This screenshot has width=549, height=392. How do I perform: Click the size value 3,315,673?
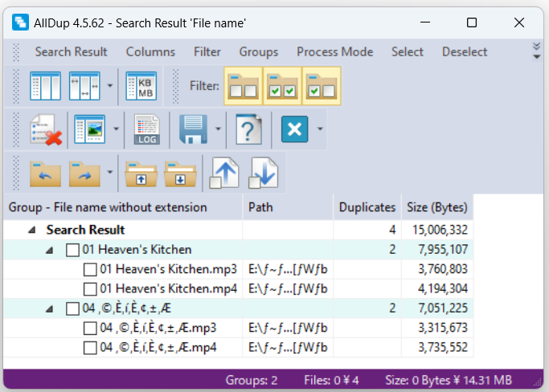(443, 328)
